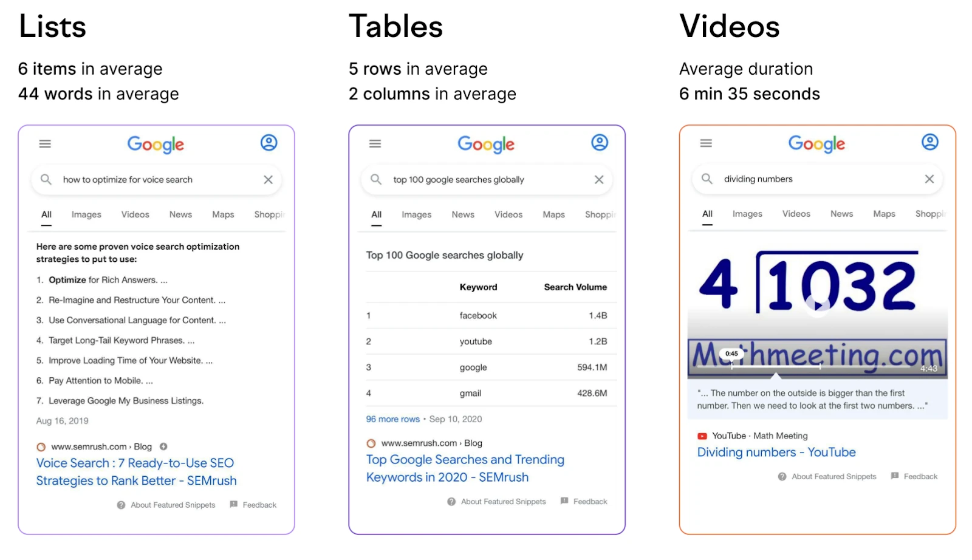Viewport: 972px width, 560px height.
Task: Click the Google logo on the Lists screenshot
Action: coord(156,145)
